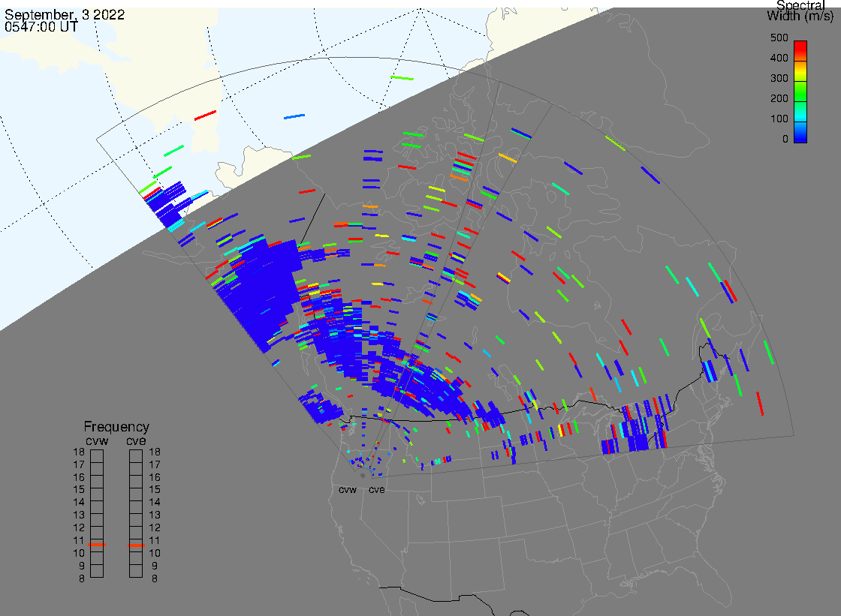Click the "15" label beside the cve frequency scale
Image resolution: width=841 pixels, height=616 pixels.
pyautogui.click(x=155, y=489)
